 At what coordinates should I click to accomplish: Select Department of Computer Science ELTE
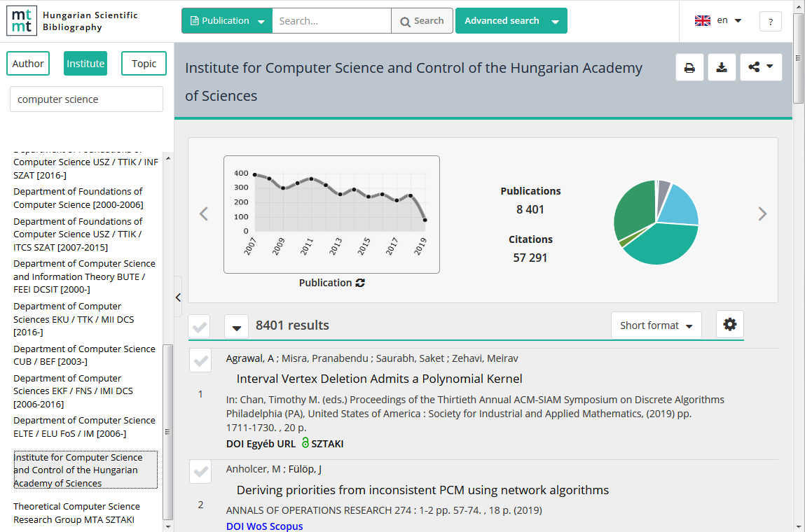84,427
